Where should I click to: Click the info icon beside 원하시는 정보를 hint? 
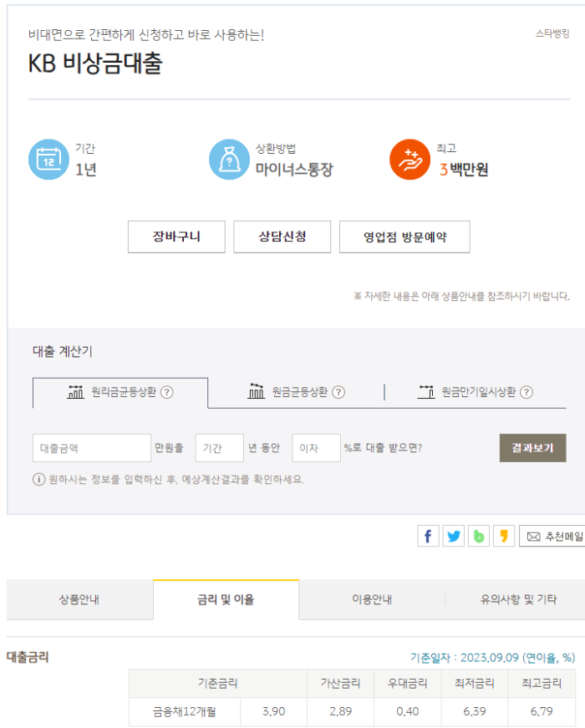coord(39,479)
